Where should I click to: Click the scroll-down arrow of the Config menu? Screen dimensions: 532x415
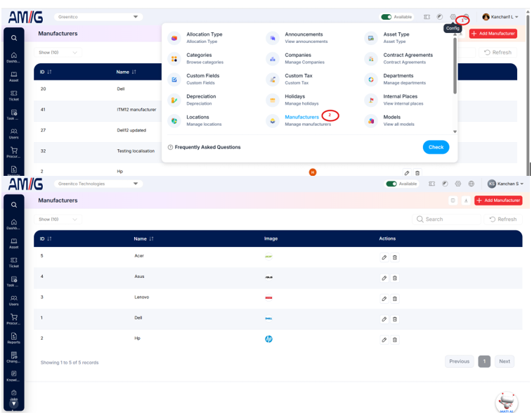click(x=455, y=132)
